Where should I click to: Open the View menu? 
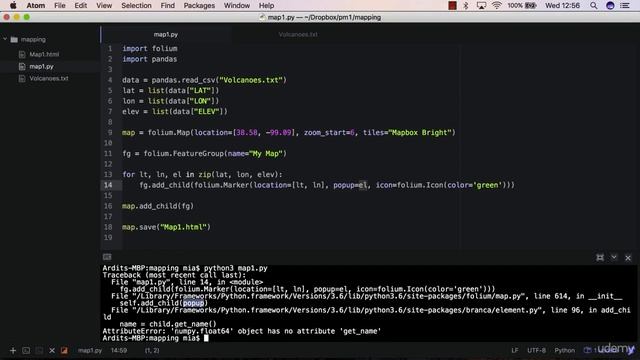[104, 5]
